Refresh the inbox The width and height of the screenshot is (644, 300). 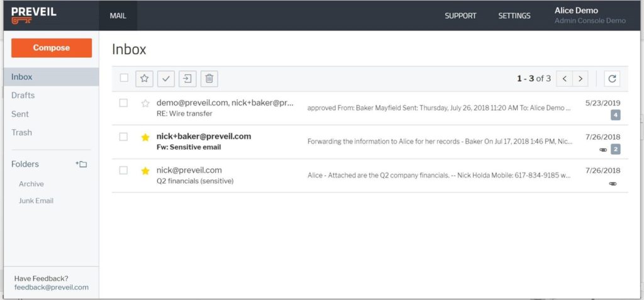click(612, 79)
